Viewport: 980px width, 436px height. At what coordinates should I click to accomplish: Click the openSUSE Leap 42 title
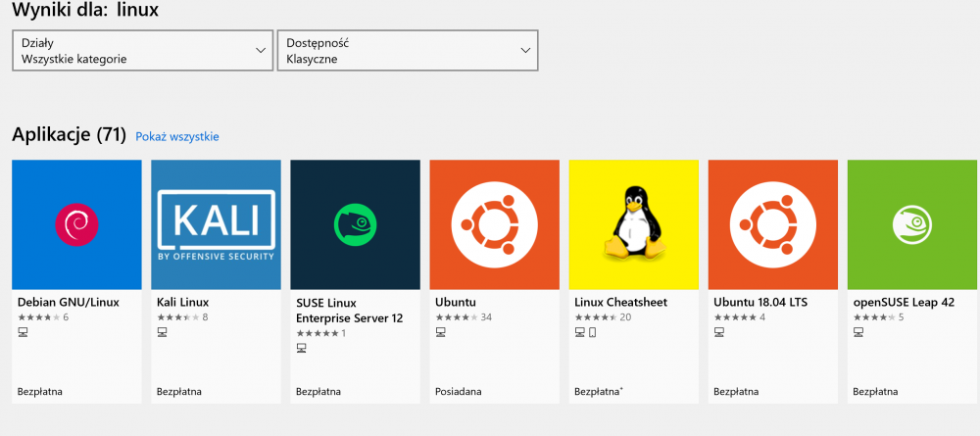pyautogui.click(x=904, y=303)
